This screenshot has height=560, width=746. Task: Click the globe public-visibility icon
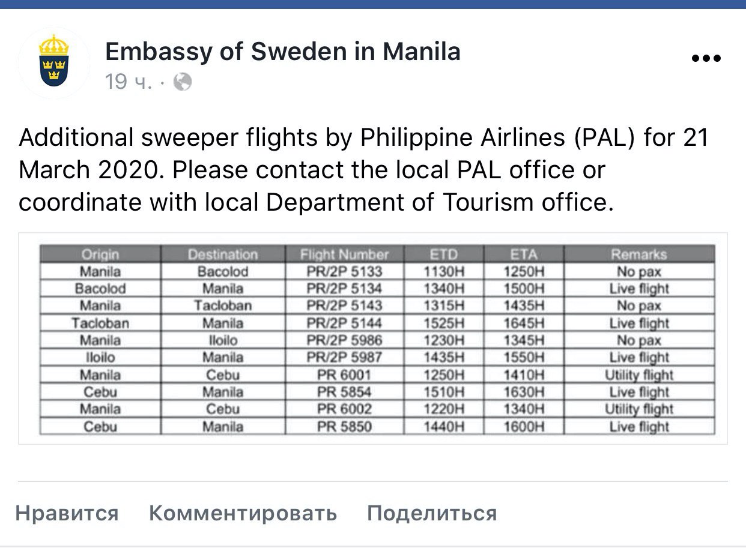183,82
